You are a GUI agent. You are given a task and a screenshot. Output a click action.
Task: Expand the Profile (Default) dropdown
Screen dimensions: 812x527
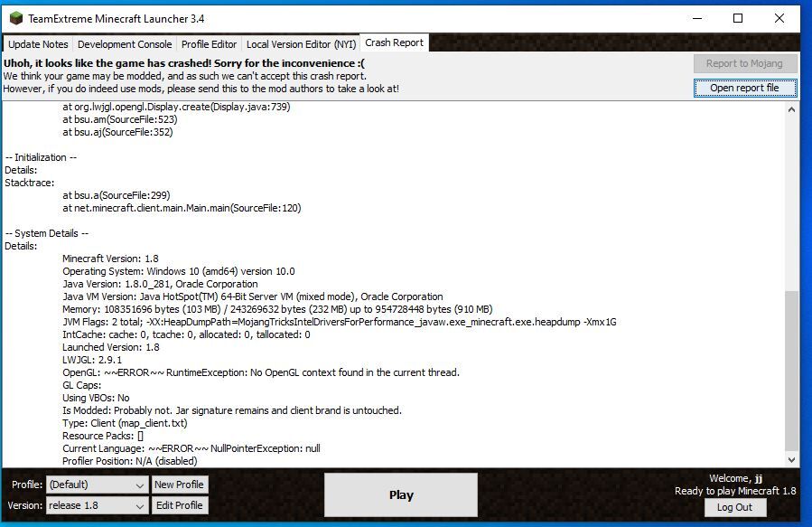tap(97, 485)
